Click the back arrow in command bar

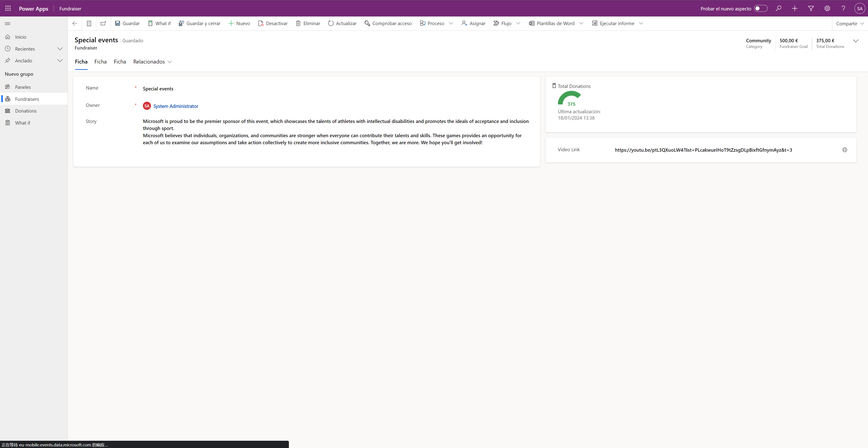(x=75, y=23)
